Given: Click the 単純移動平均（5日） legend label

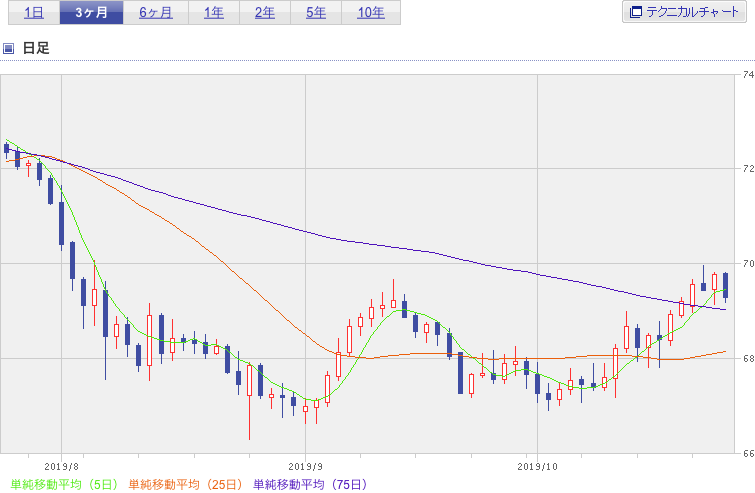Looking at the screenshot, I should (x=64, y=484).
